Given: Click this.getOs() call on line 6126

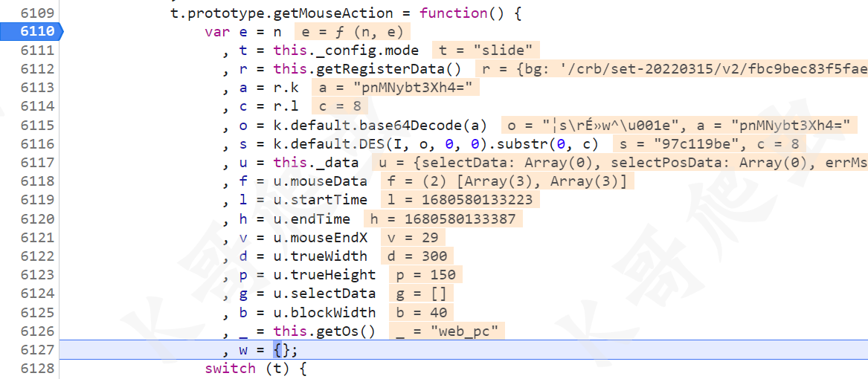Looking at the screenshot, I should [x=324, y=331].
